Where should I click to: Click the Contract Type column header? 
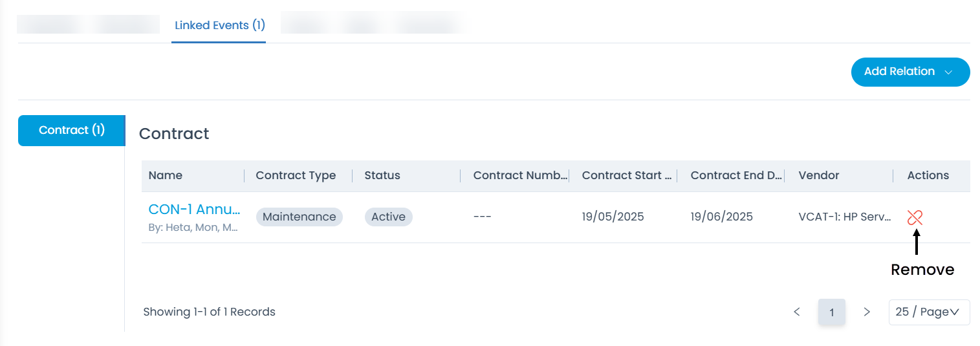coord(296,175)
